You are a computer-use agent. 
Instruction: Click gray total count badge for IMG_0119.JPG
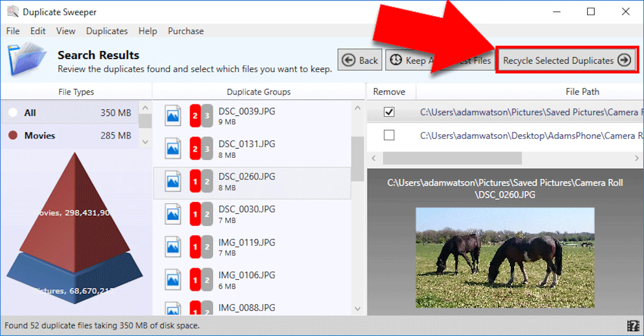point(207,247)
